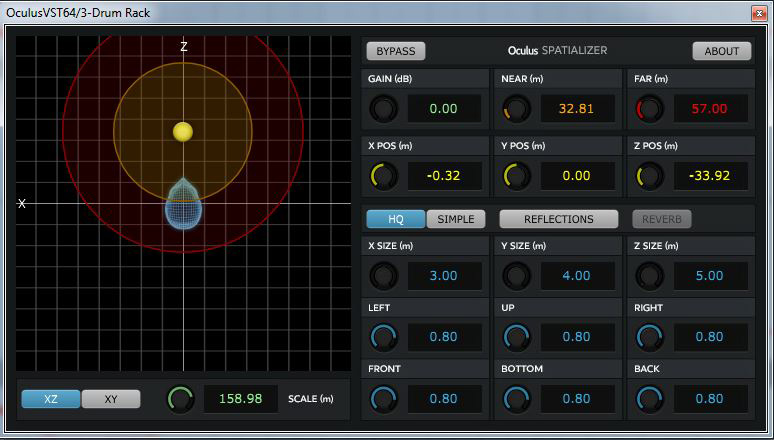
Task: Click the X SIZE value 3.00
Action: click(x=444, y=276)
